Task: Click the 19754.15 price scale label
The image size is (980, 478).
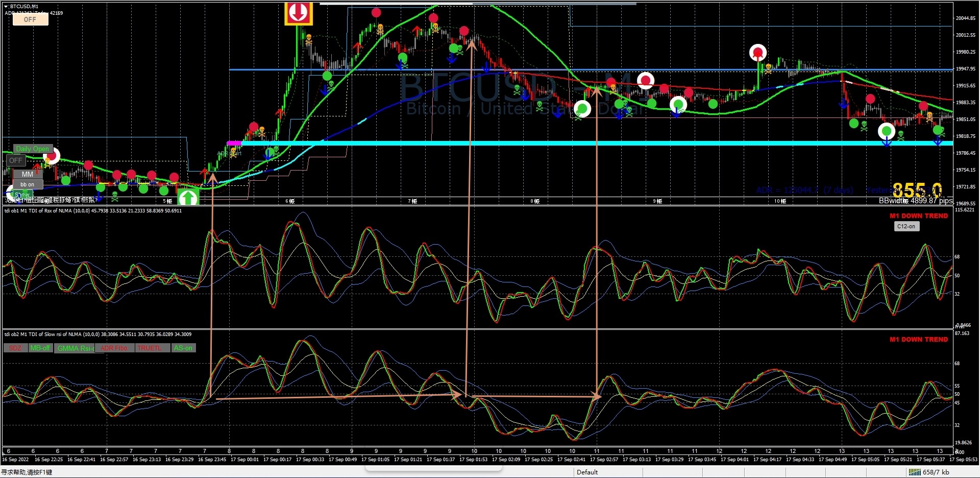Action: click(966, 170)
